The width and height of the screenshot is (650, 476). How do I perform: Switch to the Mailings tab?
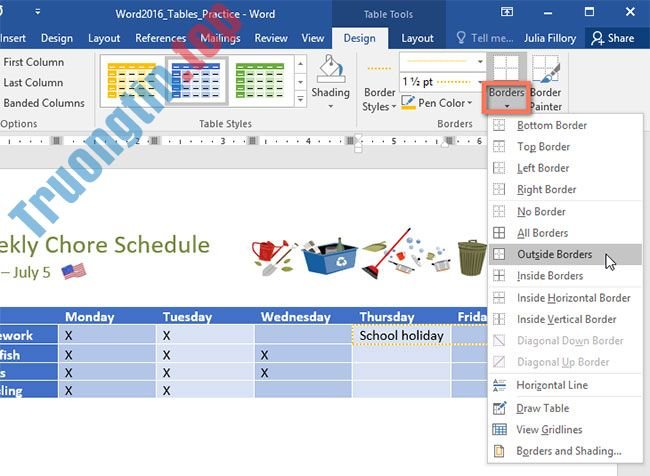point(220,38)
